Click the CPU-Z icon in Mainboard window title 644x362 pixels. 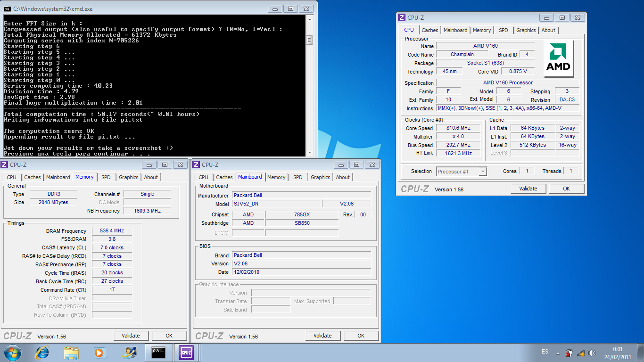point(196,165)
